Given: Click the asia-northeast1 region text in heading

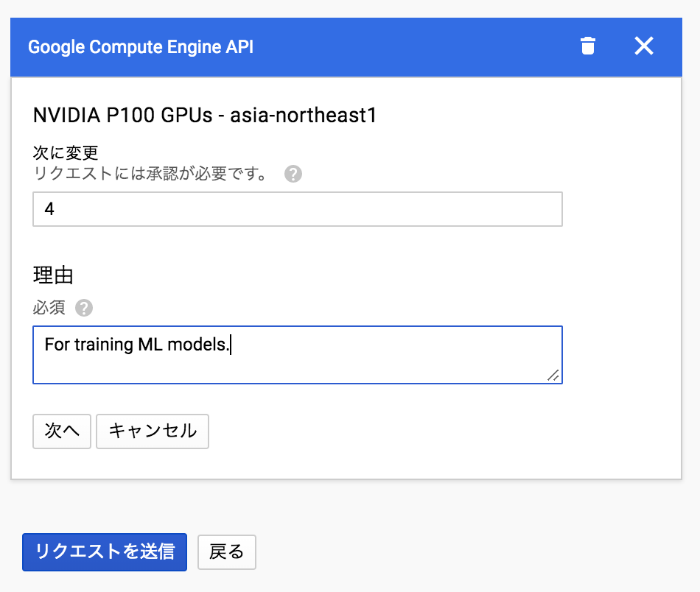Looking at the screenshot, I should click(x=304, y=116).
